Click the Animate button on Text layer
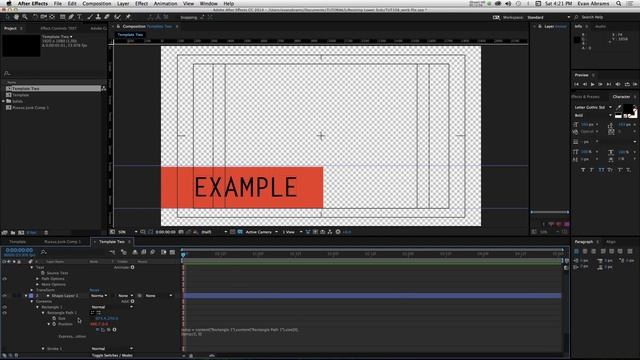Viewport: 640px width, 360px height. click(132, 267)
